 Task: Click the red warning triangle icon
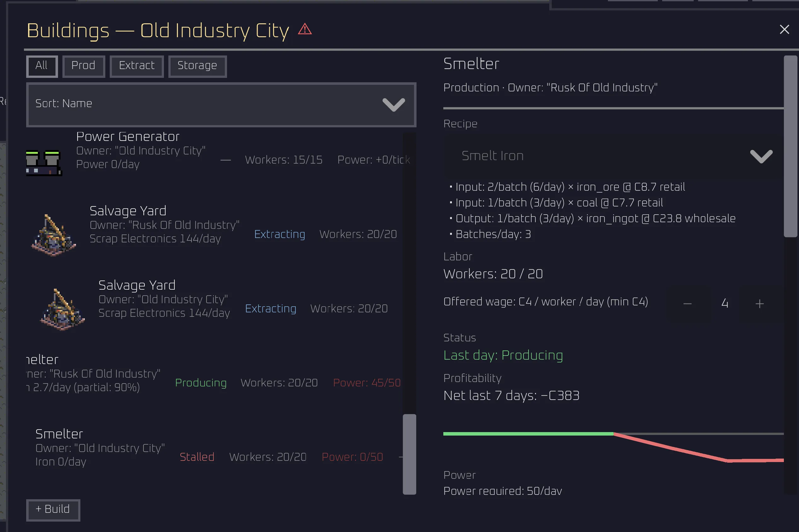point(305,29)
